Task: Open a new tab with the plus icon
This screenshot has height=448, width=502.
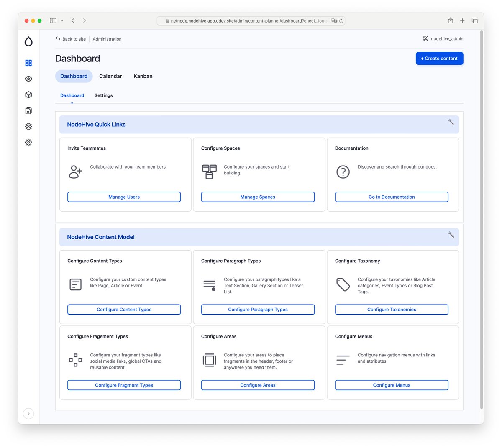Action: coord(462,20)
